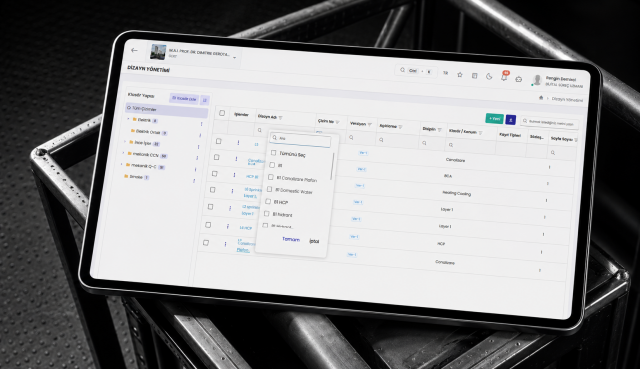
Task: Cancel filter with İptal button
Action: 314,241
